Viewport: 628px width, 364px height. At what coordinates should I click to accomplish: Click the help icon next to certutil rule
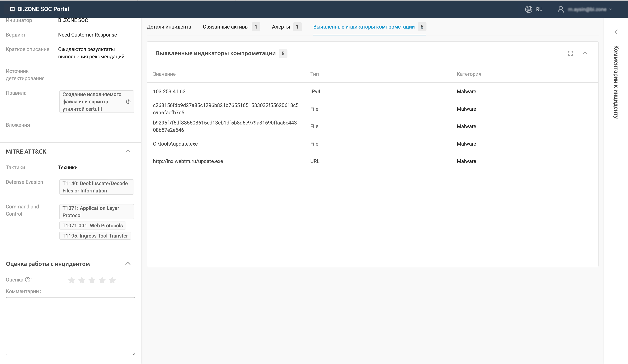point(128,102)
